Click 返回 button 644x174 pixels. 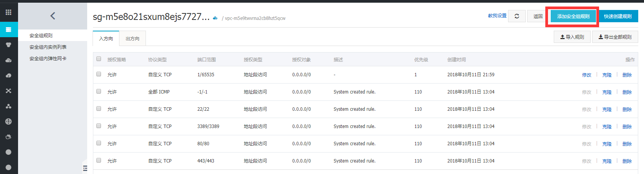click(538, 16)
